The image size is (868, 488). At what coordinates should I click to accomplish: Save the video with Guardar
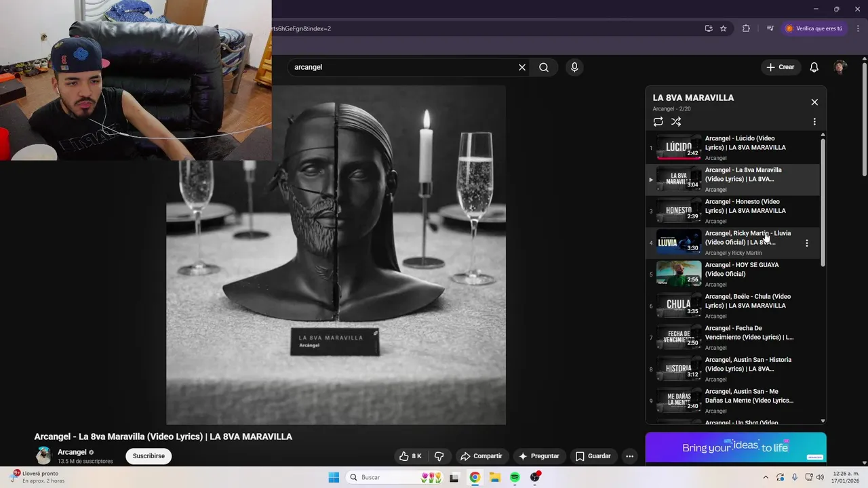pyautogui.click(x=593, y=456)
